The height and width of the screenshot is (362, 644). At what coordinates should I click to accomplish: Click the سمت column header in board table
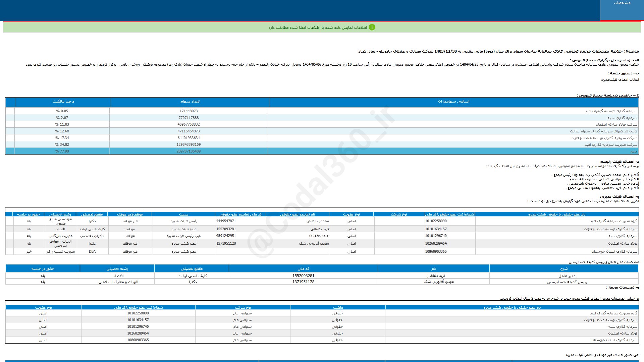click(183, 214)
